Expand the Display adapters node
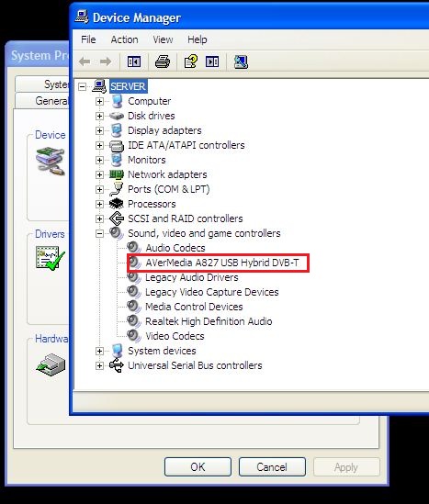Screen dimensions: 429x504 [x=99, y=130]
